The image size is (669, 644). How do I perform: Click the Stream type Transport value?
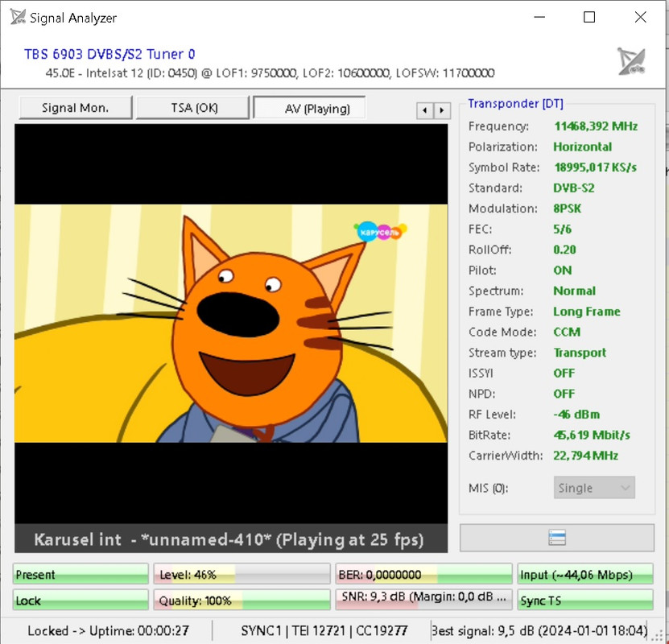pos(580,353)
